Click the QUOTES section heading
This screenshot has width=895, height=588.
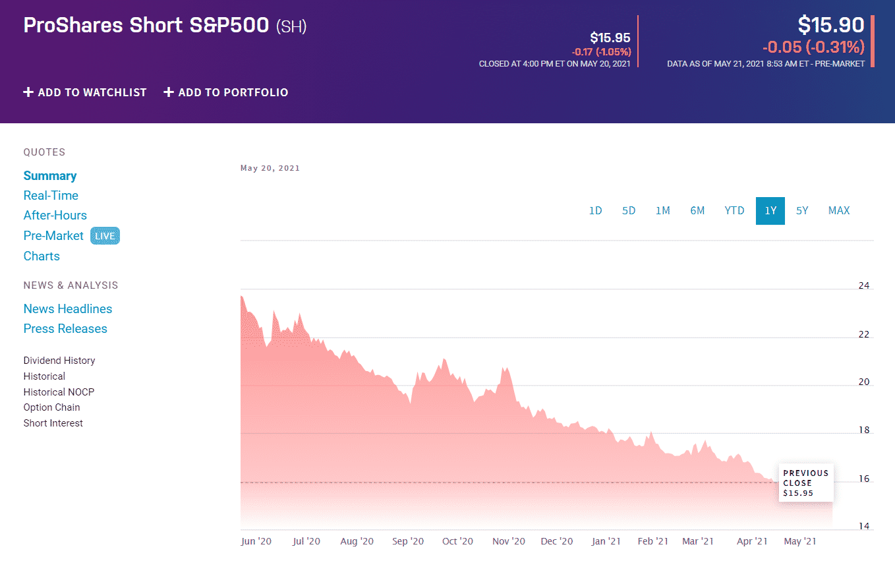[x=44, y=152]
